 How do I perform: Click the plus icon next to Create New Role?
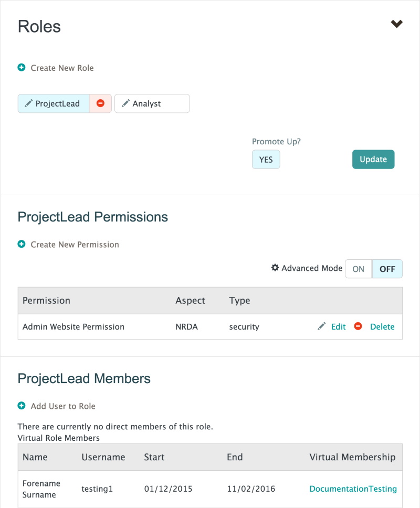(x=21, y=67)
